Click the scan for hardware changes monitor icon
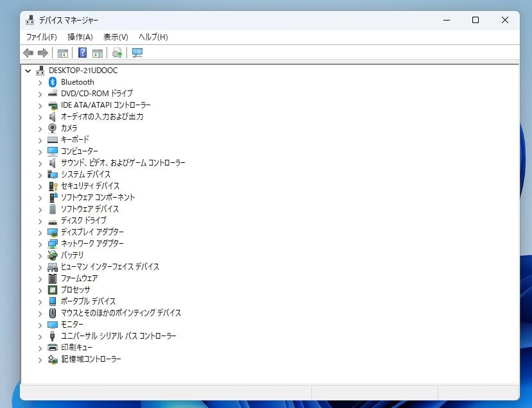532x408 pixels. click(x=137, y=53)
